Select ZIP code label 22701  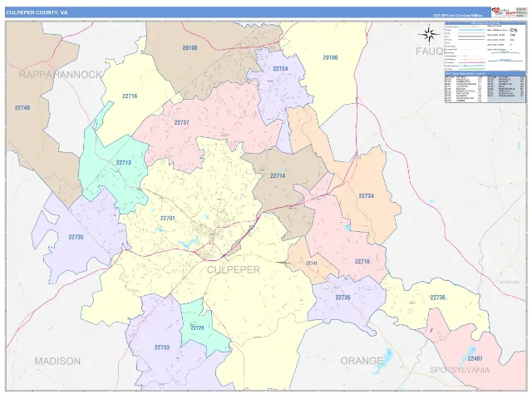tap(168, 218)
